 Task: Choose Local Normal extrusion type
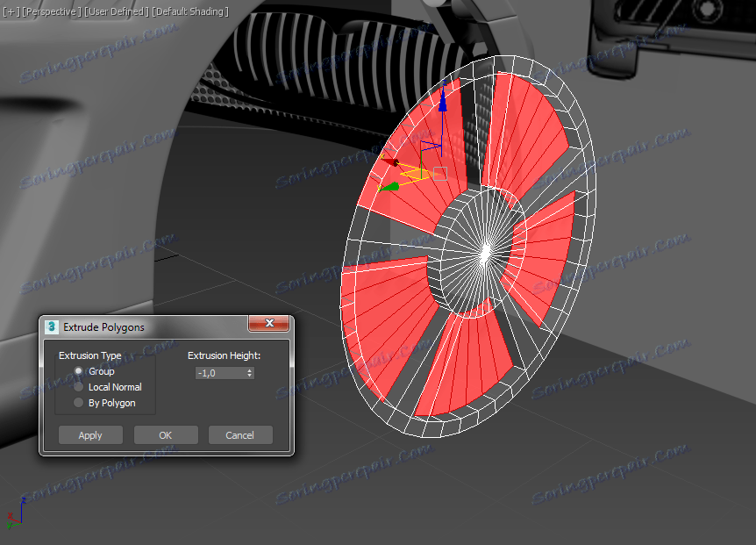79,387
